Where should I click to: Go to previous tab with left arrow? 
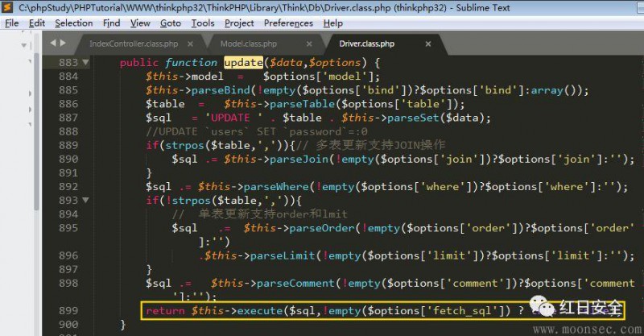pyautogui.click(x=53, y=43)
